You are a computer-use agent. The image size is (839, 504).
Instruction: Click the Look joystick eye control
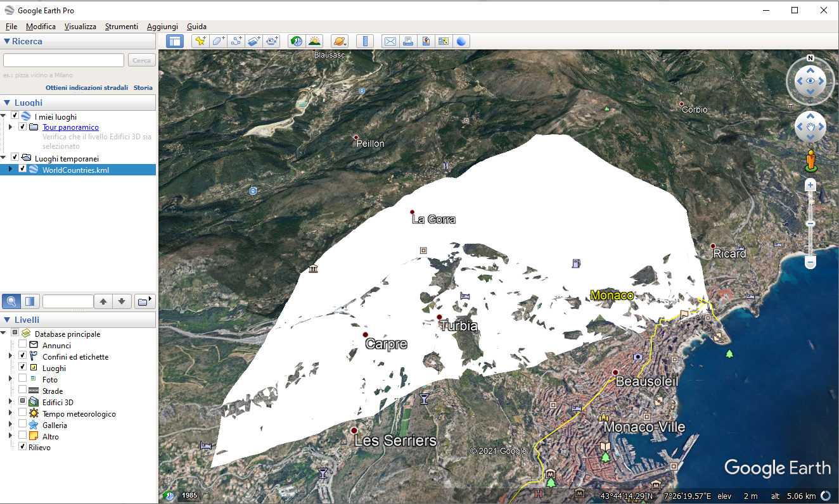pyautogui.click(x=810, y=81)
